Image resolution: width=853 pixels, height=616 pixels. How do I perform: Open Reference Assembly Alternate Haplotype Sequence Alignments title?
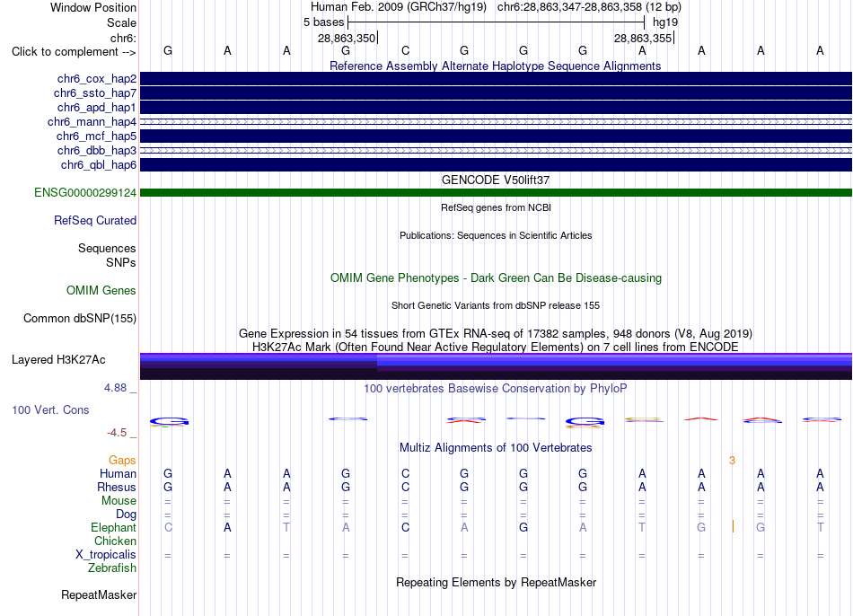click(x=496, y=66)
